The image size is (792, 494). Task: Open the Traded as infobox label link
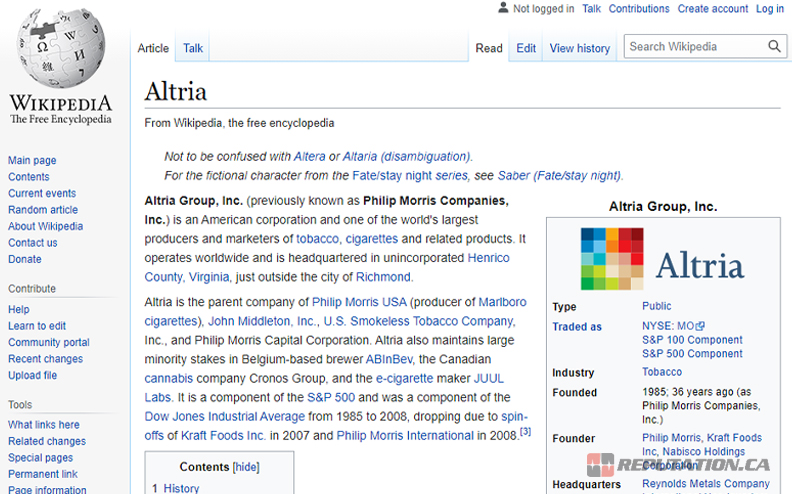(x=577, y=327)
